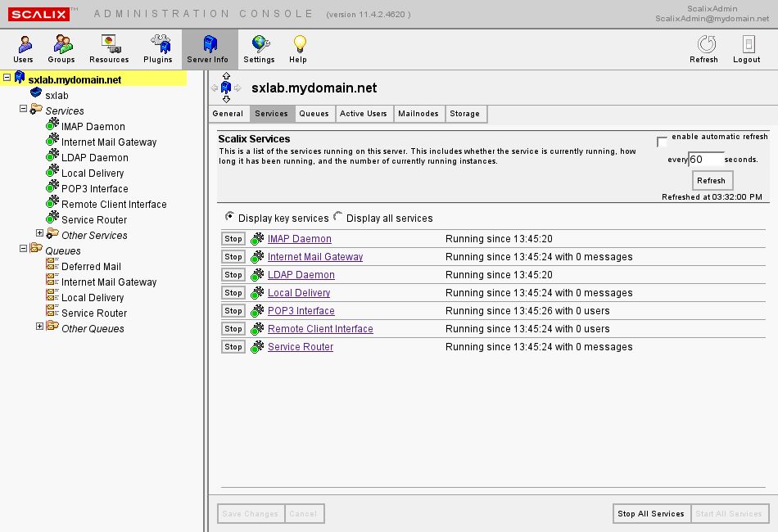Open the Plugins toolbar icon
This screenshot has height=532, width=778.
tap(158, 49)
